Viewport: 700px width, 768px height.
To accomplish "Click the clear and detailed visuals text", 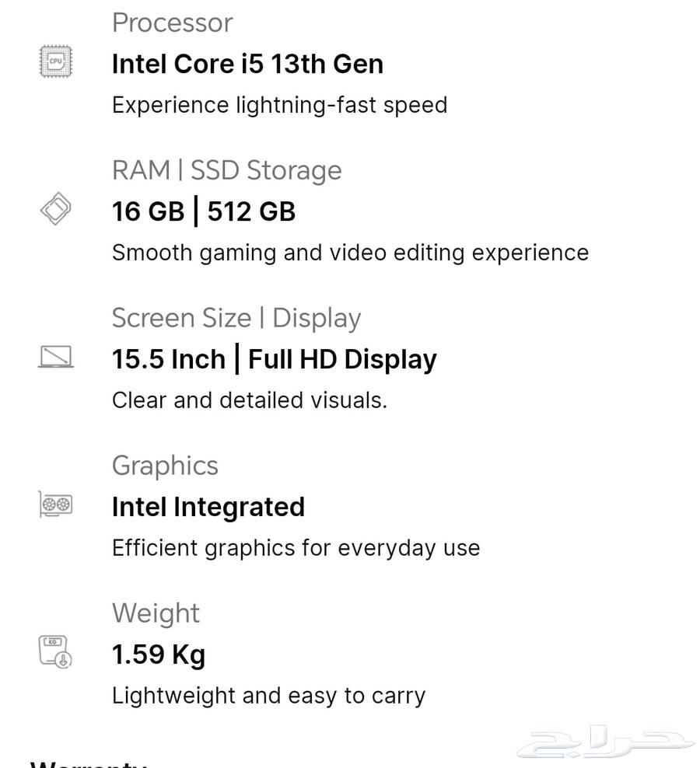I will click(249, 400).
